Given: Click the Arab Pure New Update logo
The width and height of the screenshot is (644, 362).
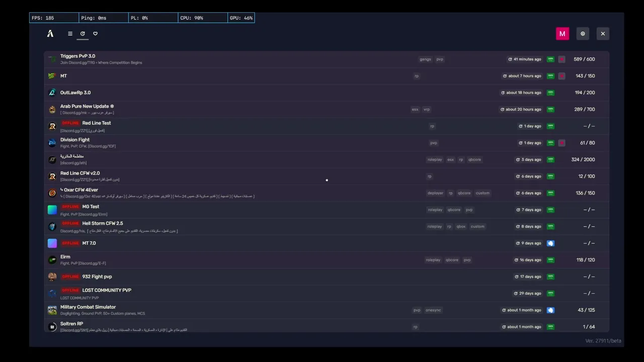Looking at the screenshot, I should click(52, 109).
